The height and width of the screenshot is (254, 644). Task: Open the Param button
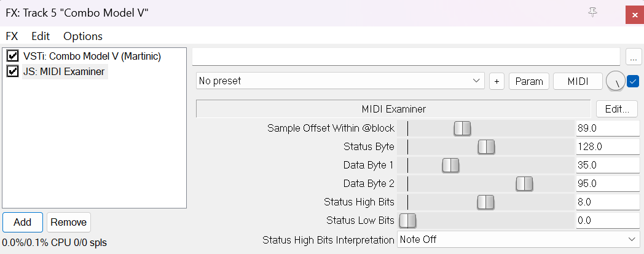(528, 81)
